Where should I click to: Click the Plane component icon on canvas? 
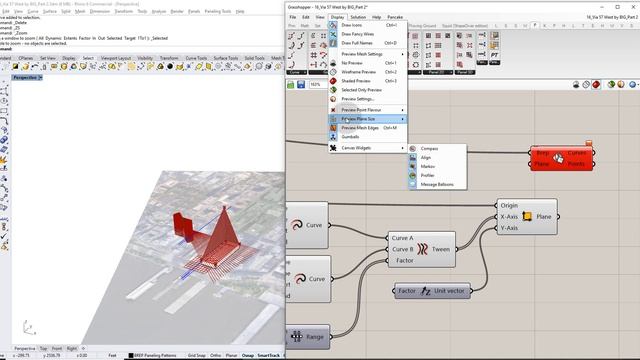click(527, 216)
